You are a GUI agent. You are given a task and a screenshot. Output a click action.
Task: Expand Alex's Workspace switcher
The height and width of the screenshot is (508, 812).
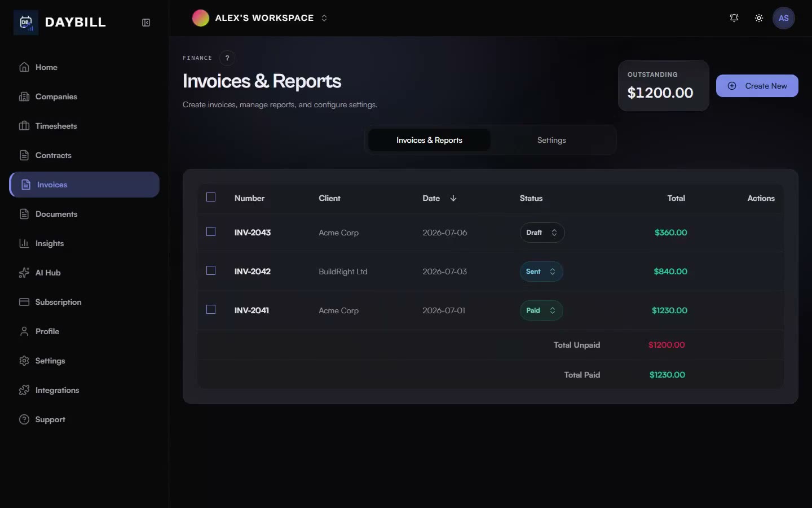tap(260, 18)
